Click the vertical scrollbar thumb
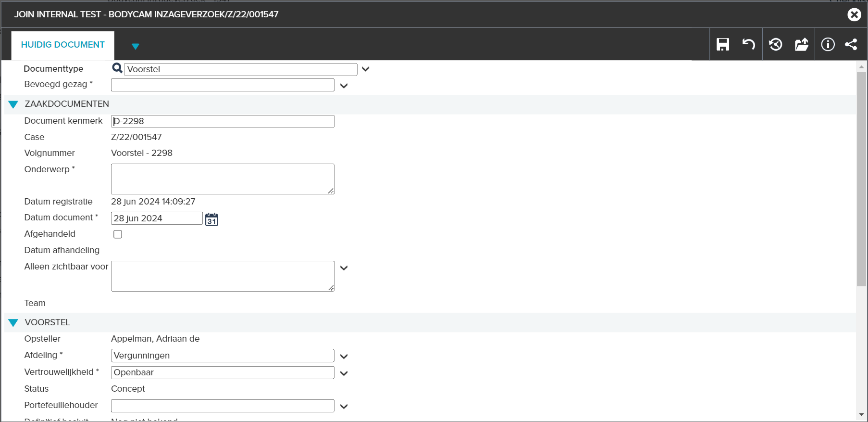Screen dimensions: 868x422 pos(861,179)
